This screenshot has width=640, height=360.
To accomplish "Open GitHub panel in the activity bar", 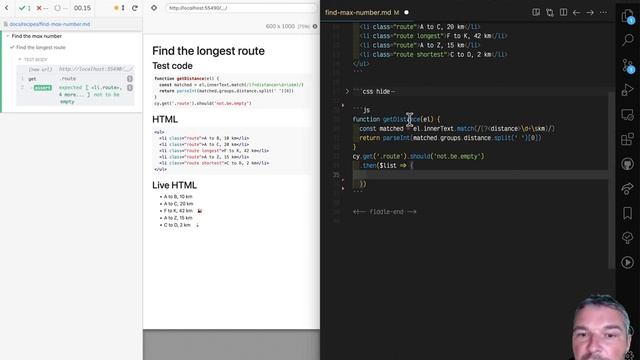I will pos(628,164).
